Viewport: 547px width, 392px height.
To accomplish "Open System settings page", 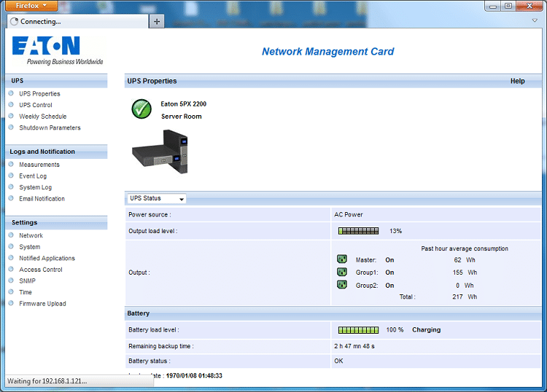I will [x=30, y=247].
